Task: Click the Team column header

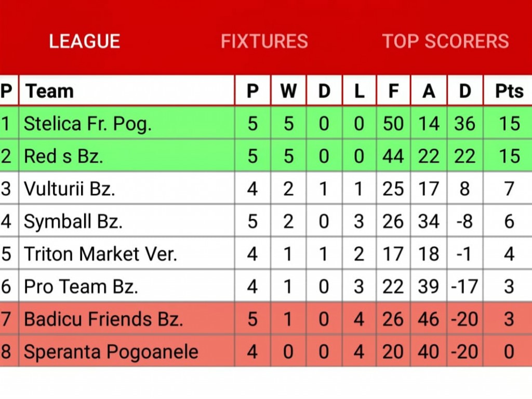Action: click(x=49, y=91)
